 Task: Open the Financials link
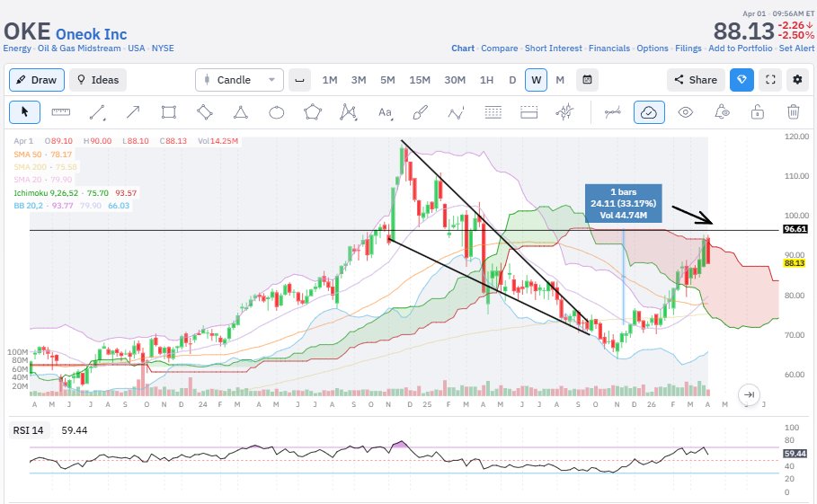pyautogui.click(x=609, y=48)
